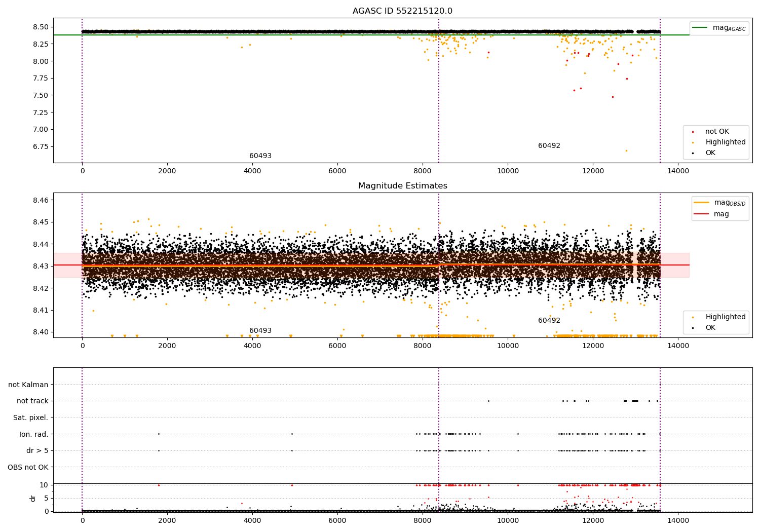Click the green line sample for mag AGASC
This screenshot has height=532, width=760.
click(x=700, y=28)
